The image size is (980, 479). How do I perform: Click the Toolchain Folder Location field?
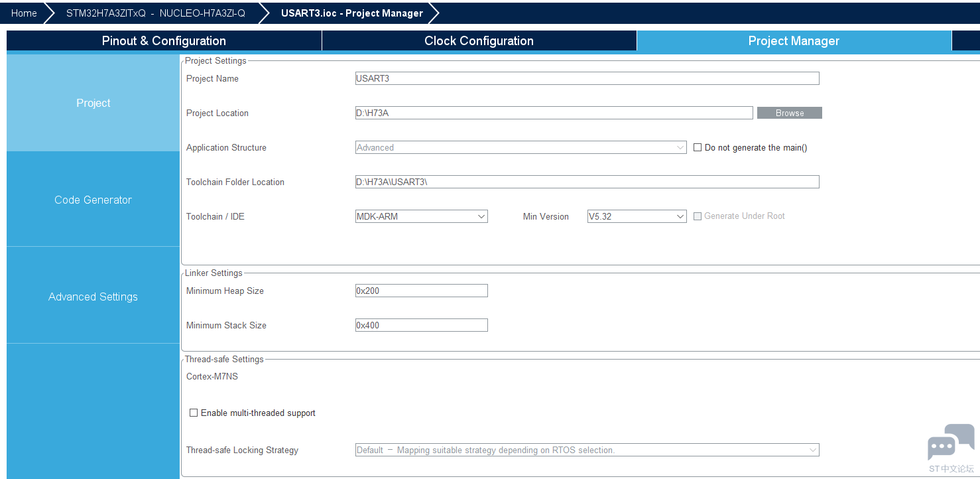587,182
